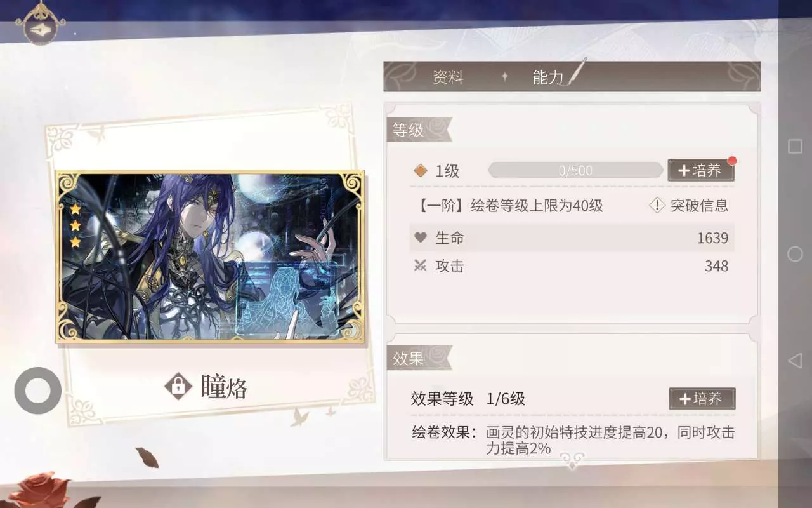The height and width of the screenshot is (508, 812).
Task: Tap the Android square recent-apps icon
Action: tap(795, 147)
